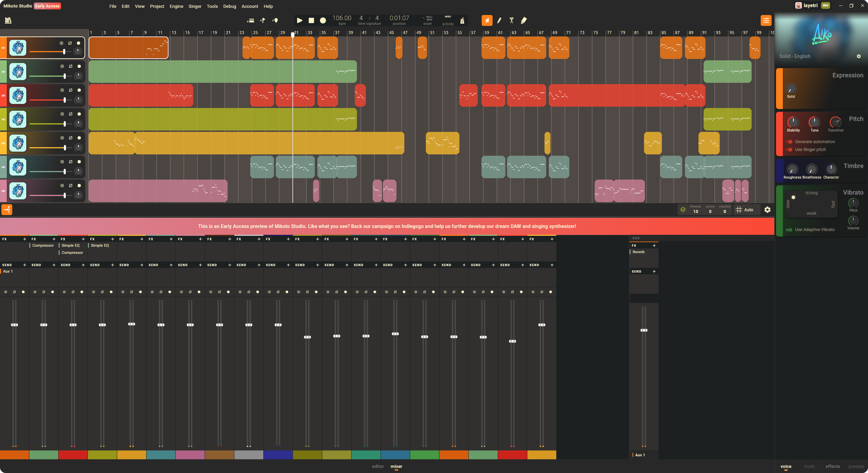Select the pencil draw tool
Image resolution: width=868 pixels, height=473 pixels.
point(499,20)
